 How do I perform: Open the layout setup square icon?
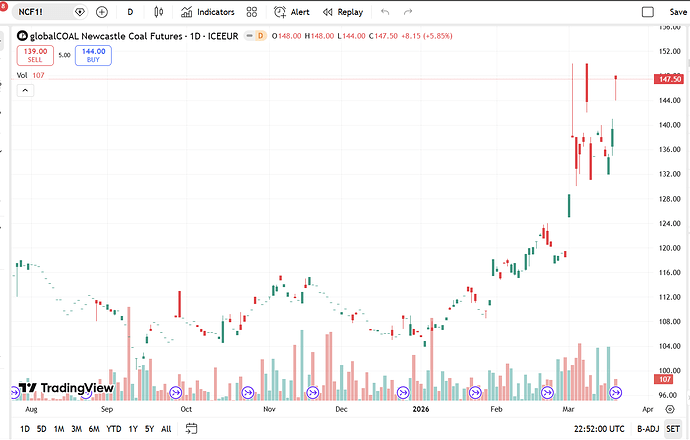tap(648, 12)
